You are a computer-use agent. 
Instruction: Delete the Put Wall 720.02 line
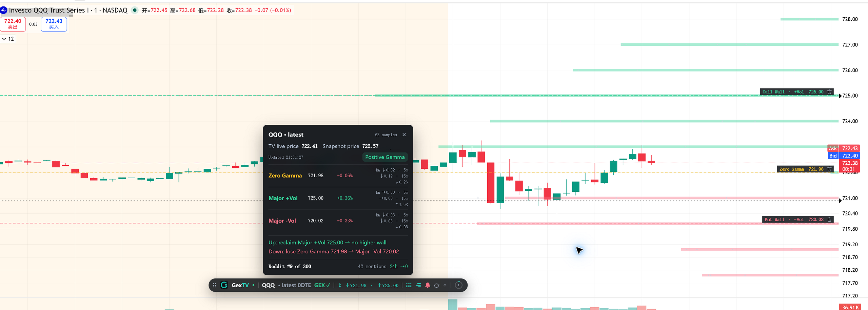click(x=830, y=220)
